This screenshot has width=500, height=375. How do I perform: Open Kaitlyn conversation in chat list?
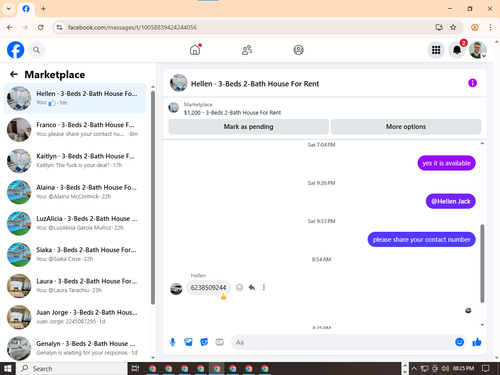[75, 161]
